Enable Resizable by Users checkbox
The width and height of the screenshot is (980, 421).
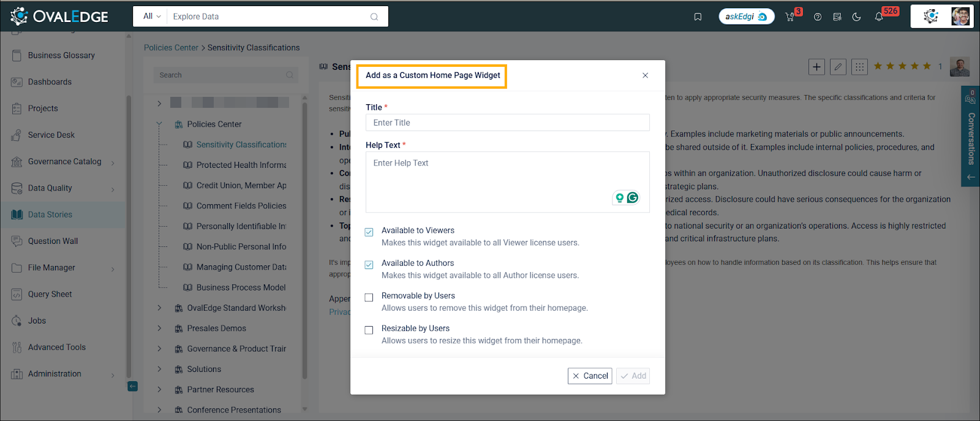point(369,330)
